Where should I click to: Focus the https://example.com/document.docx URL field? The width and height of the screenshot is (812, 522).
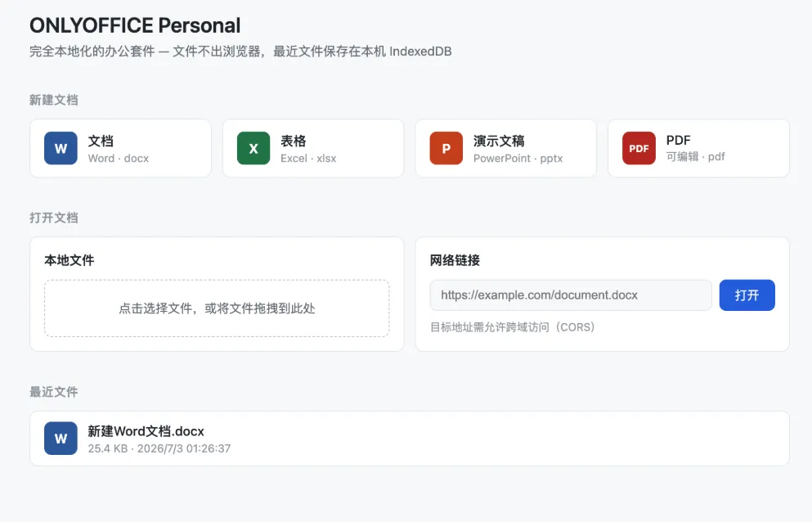point(571,295)
